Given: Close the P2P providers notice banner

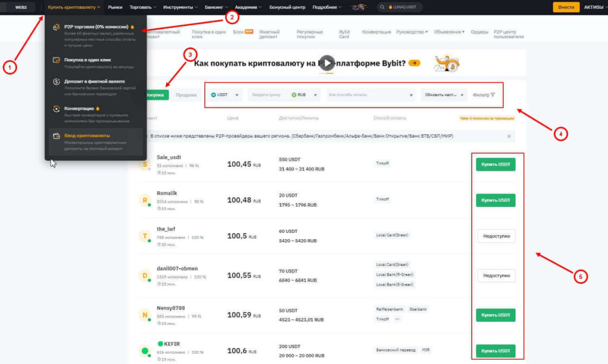Looking at the screenshot, I should point(509,136).
